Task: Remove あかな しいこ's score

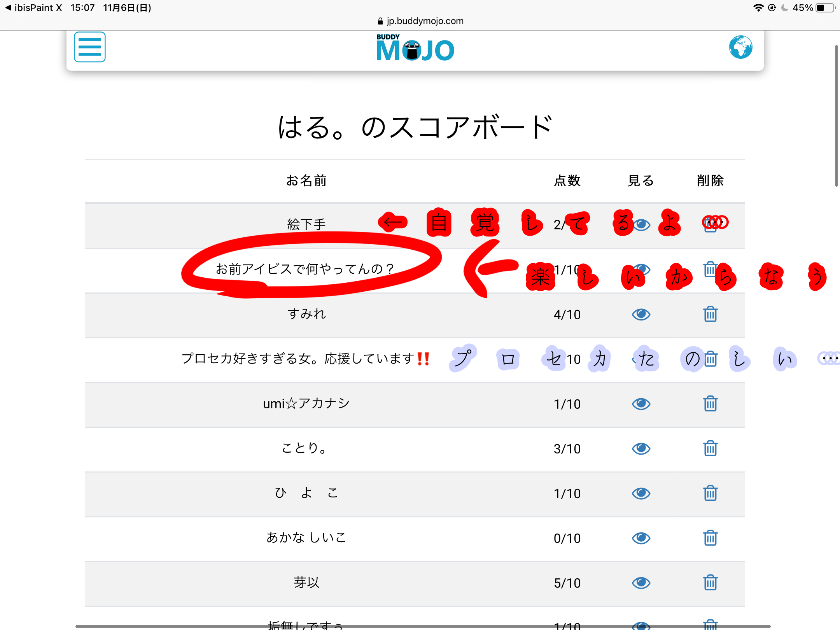Action: coord(710,538)
